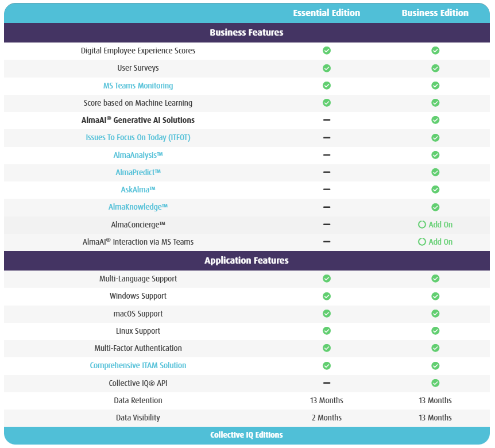This screenshot has width=495, height=448.
Task: Open the AlmaAnalysis link
Action: click(138, 155)
